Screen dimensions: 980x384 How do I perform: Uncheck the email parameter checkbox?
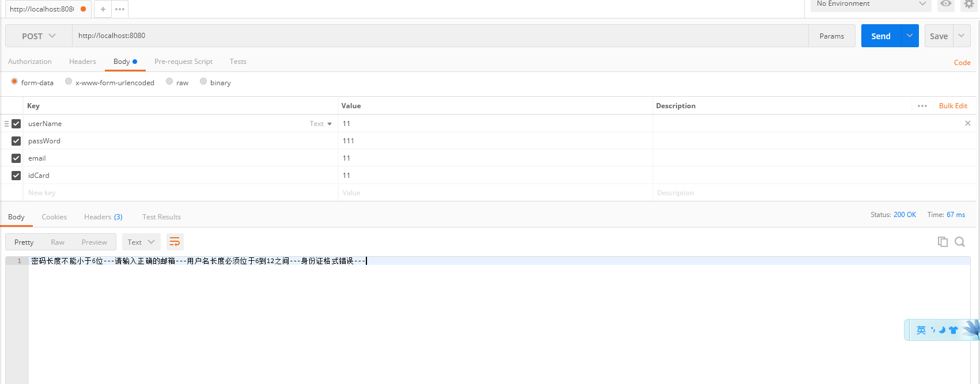click(16, 158)
